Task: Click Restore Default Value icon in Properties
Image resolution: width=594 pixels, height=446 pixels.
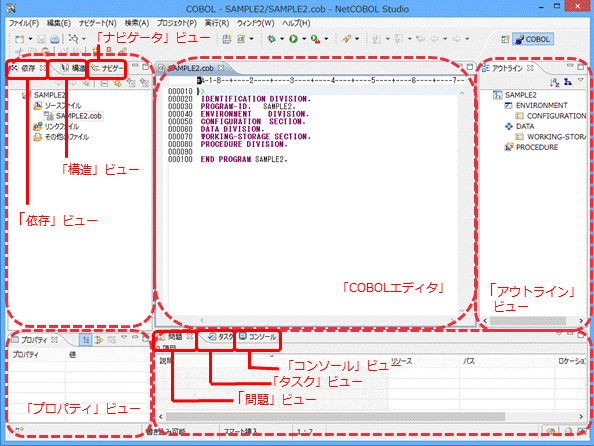Action: pyautogui.click(x=112, y=340)
